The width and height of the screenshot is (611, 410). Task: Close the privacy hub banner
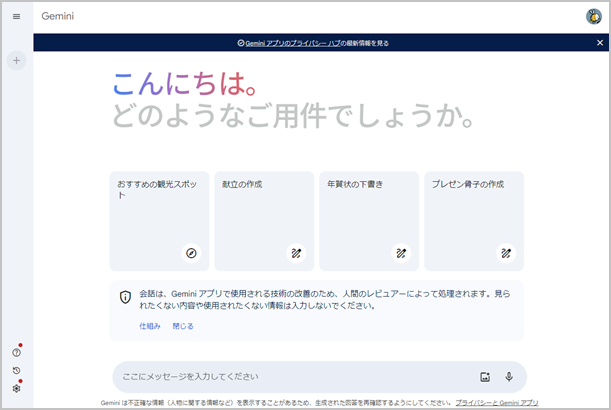point(600,42)
